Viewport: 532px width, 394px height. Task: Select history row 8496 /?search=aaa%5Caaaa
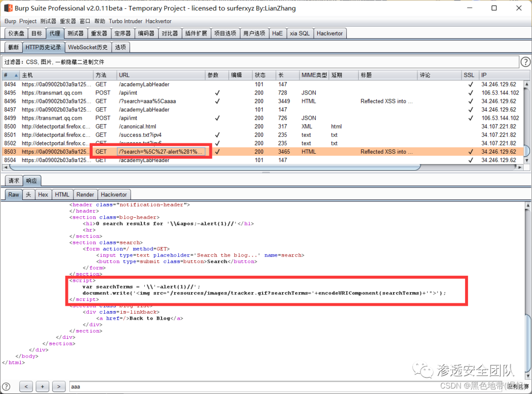point(263,101)
